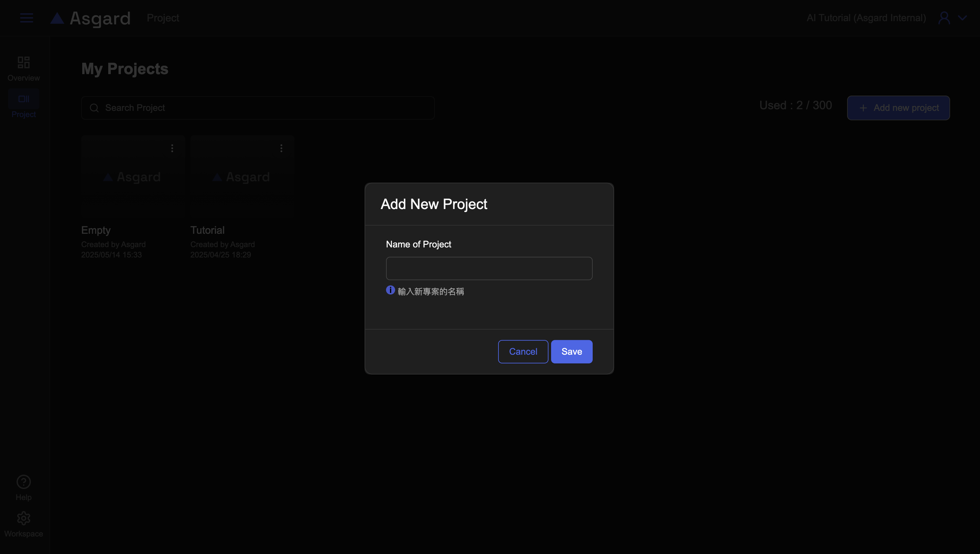Select the Project sidebar icon
Viewport: 980px width, 554px height.
tap(24, 99)
